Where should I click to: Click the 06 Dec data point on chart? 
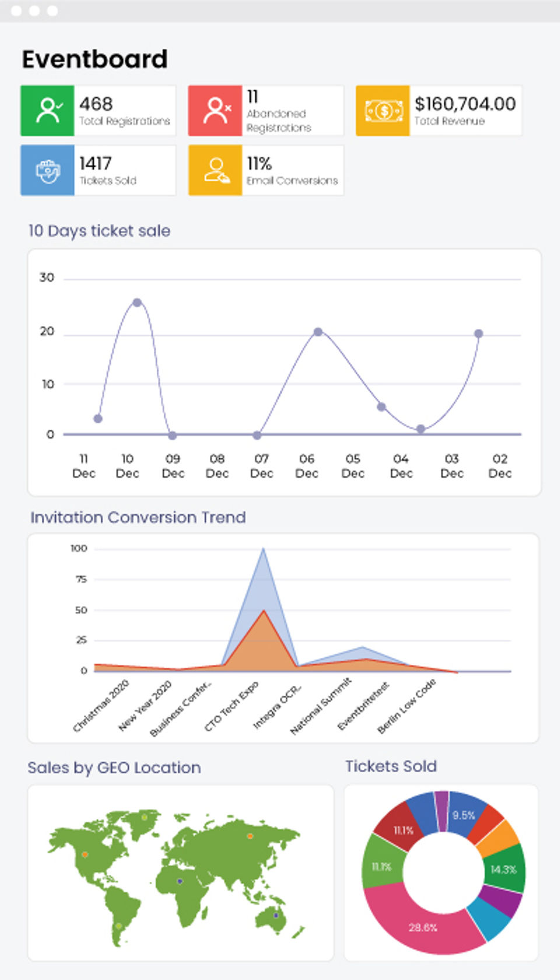(x=318, y=332)
